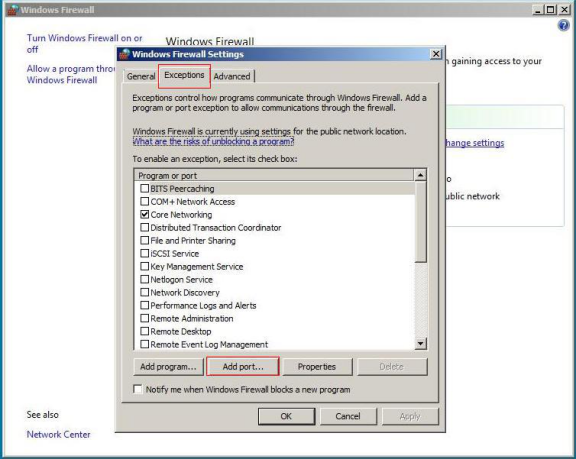Click the Windows Firewall Settings dialog icon
This screenshot has height=459, width=576.
click(x=125, y=54)
